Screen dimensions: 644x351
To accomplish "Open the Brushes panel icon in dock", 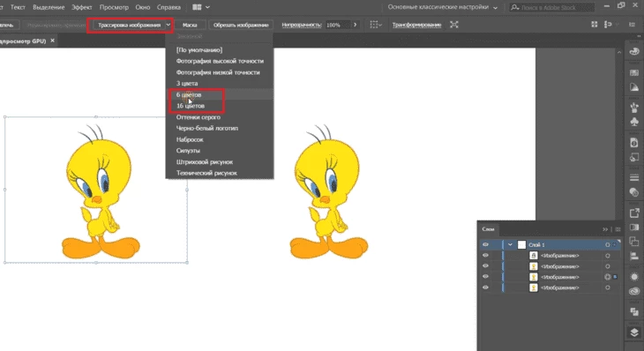I will tap(634, 108).
